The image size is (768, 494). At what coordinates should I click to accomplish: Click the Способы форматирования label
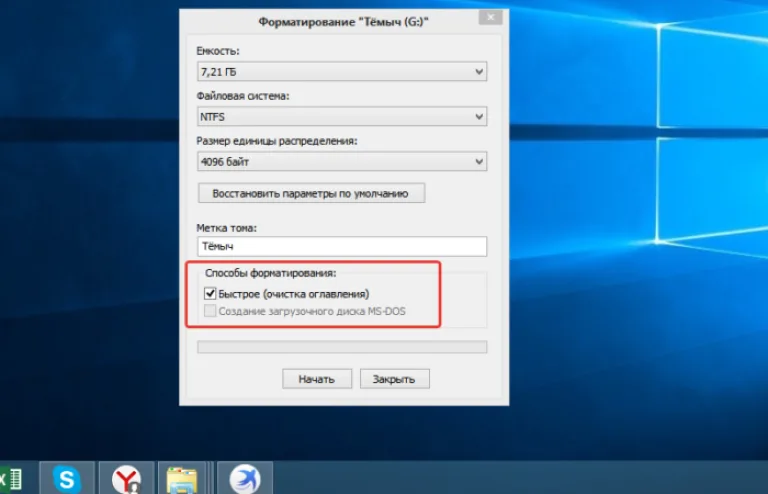click(270, 273)
